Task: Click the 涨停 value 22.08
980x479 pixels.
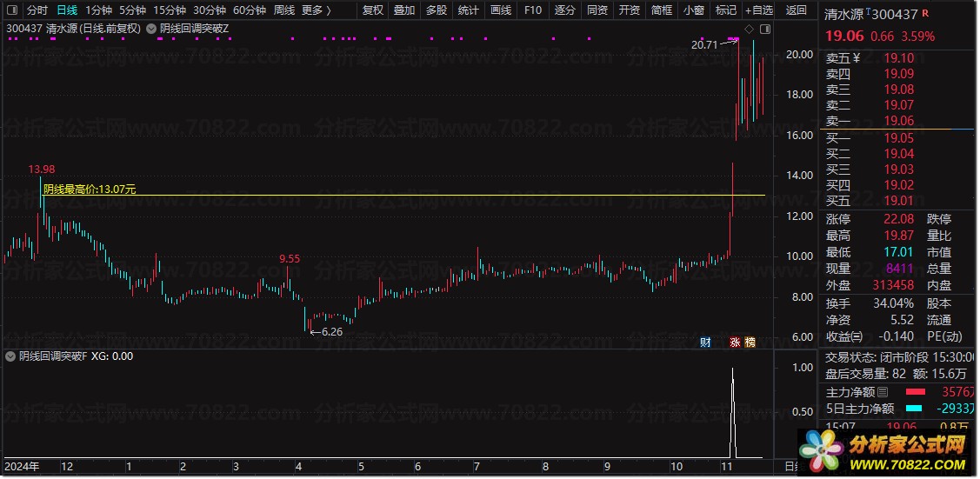Action: click(899, 219)
